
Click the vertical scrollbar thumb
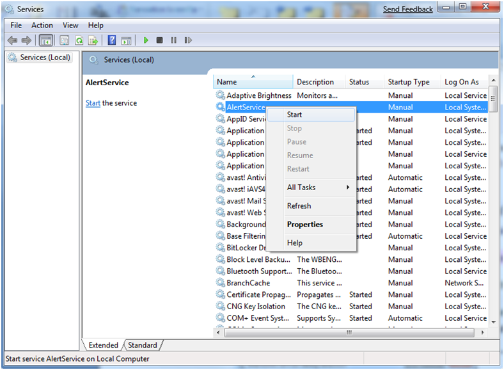coord(493,99)
